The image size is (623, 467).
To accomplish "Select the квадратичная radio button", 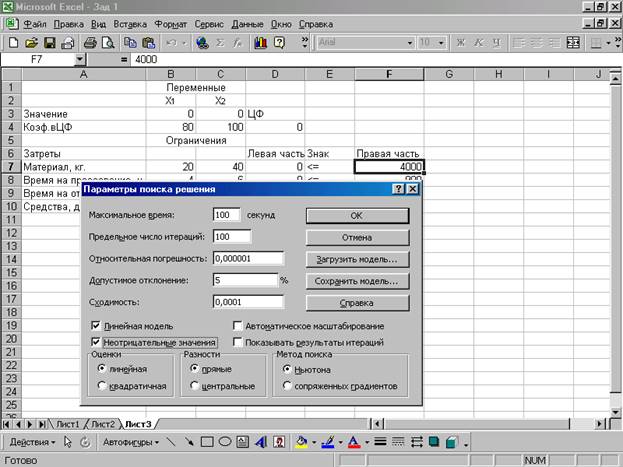I will [x=103, y=385].
